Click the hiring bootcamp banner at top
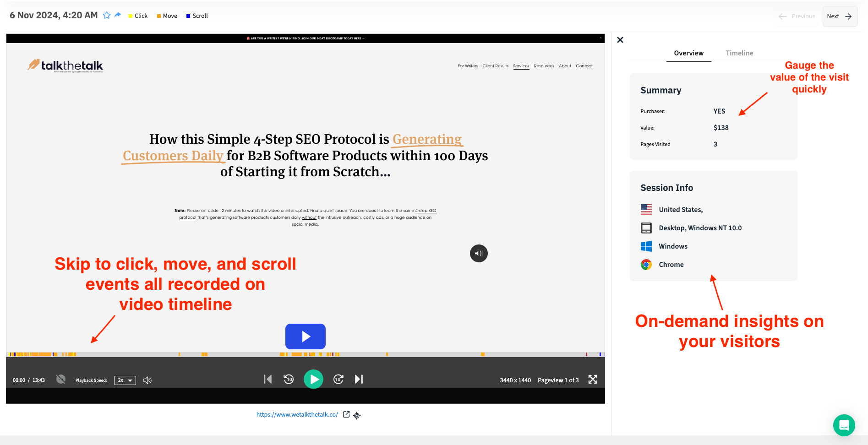Screen dimensions: 868x445 306,38
